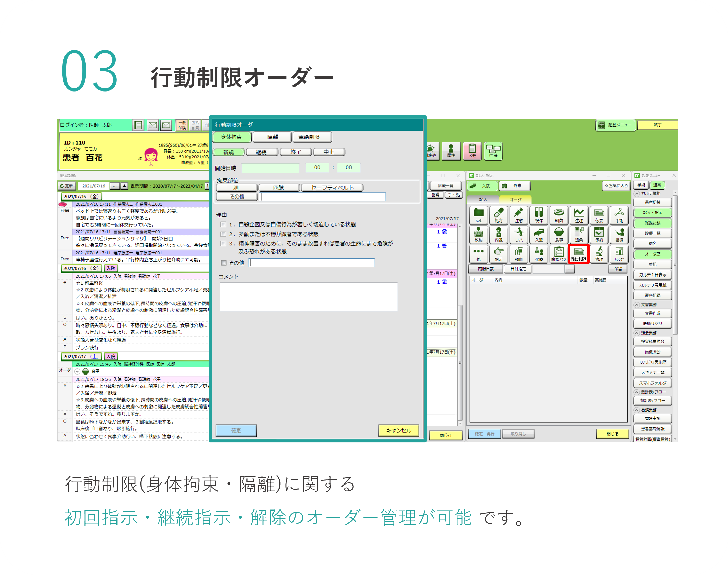Collapse the カルテ業務 section
The image size is (728, 575).
[x=637, y=194]
